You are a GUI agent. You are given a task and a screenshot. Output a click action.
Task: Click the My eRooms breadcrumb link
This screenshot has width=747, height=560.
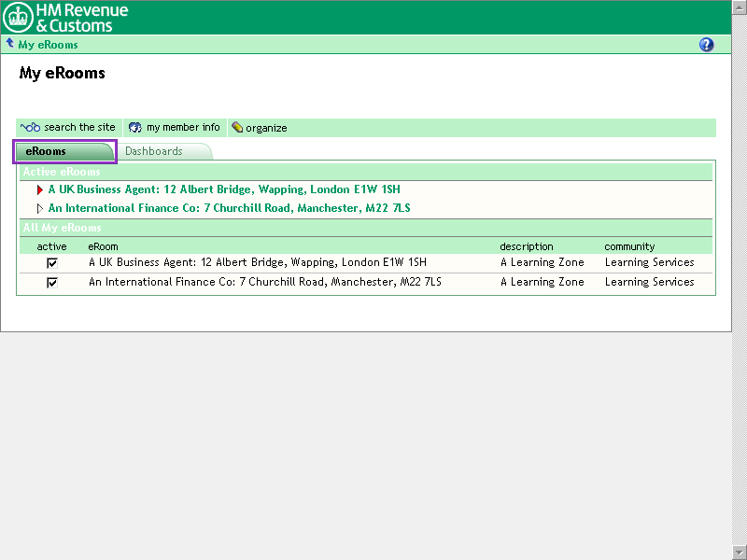48,45
